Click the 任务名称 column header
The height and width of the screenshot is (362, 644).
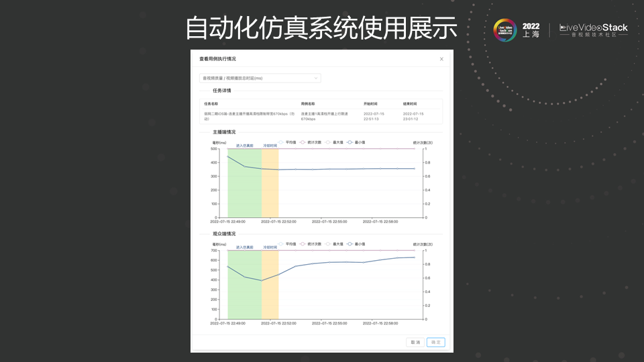(211, 104)
